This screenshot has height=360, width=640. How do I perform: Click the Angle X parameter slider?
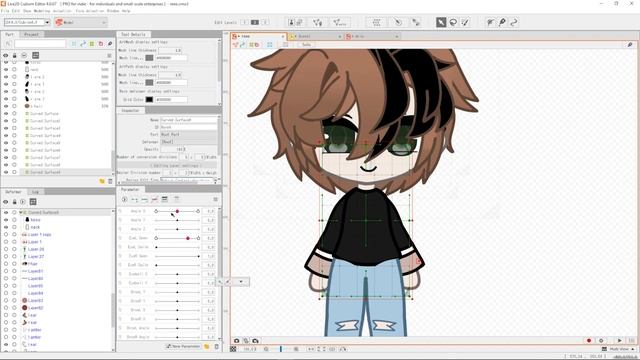point(177,211)
